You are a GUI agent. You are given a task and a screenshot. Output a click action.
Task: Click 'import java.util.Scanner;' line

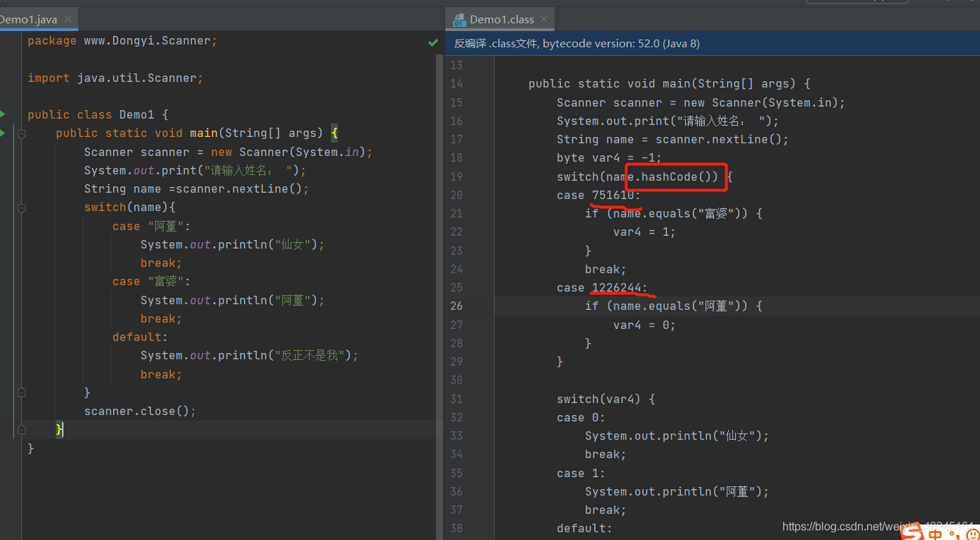[x=116, y=78]
